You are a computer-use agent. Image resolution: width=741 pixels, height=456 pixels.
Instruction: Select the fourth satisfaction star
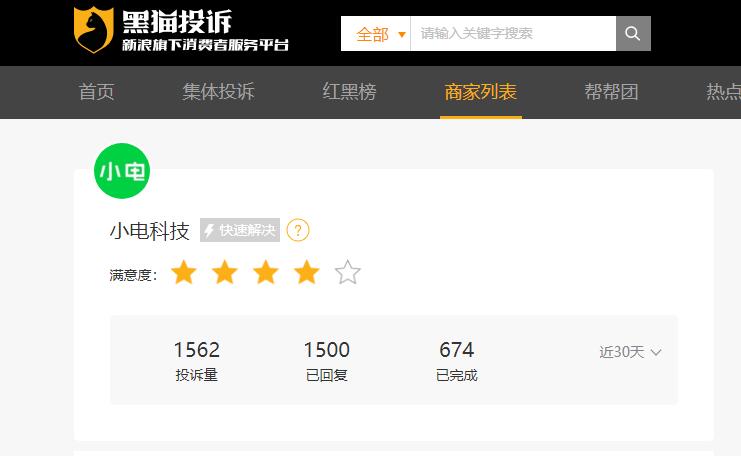(307, 273)
